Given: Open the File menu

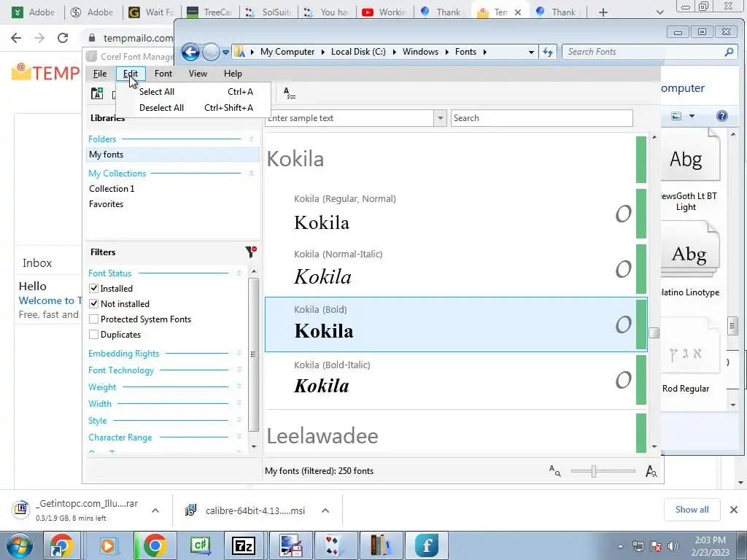Looking at the screenshot, I should (x=99, y=74).
